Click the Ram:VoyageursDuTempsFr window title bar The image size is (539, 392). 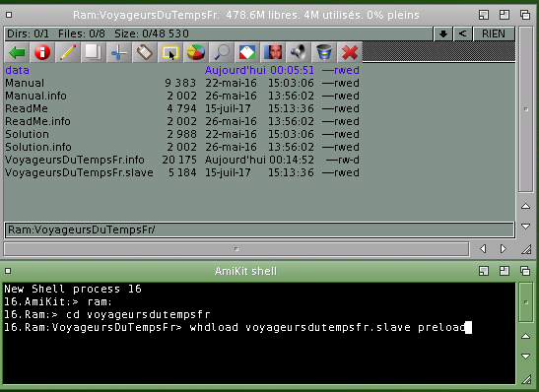(x=245, y=15)
